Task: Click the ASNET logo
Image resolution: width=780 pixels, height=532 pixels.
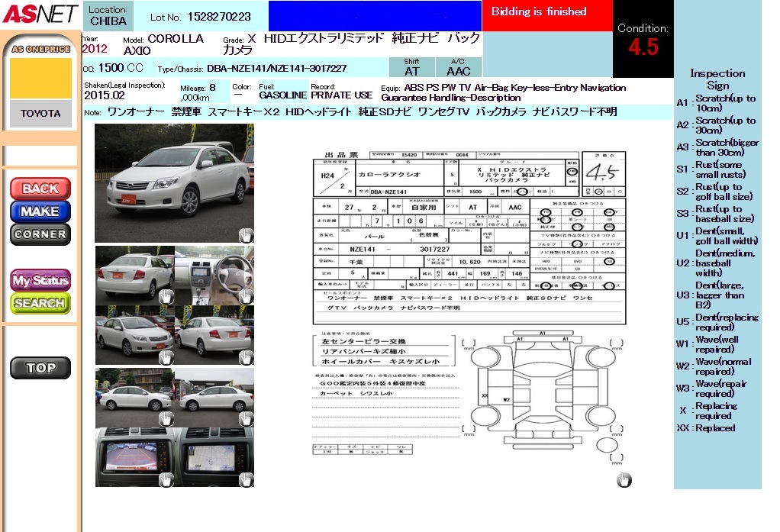Action: [x=40, y=14]
